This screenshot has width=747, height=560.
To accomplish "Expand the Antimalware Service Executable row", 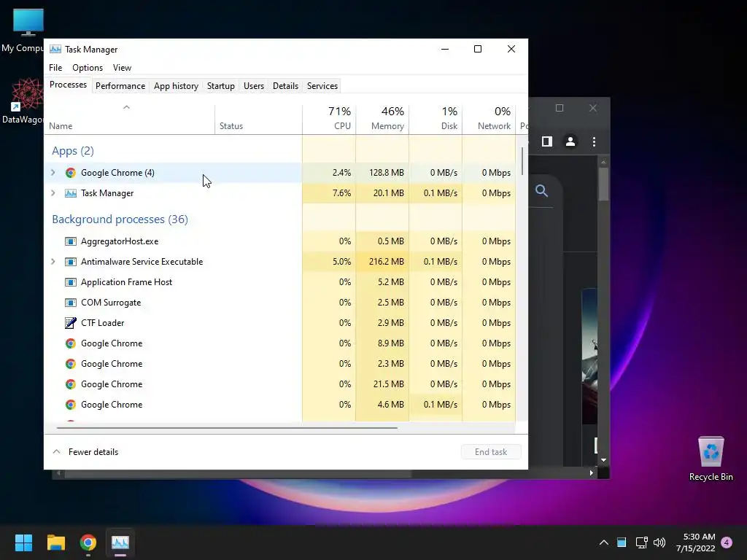I will pyautogui.click(x=53, y=262).
